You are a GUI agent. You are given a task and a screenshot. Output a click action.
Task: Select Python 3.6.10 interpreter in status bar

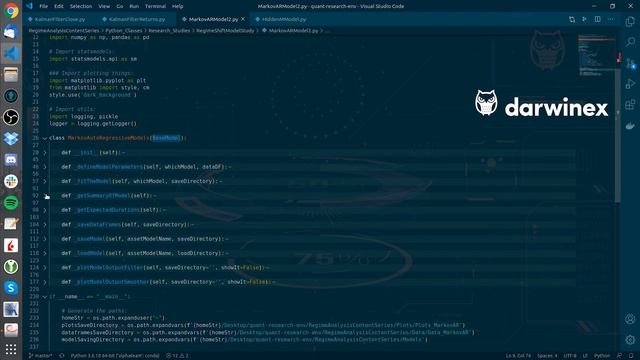(x=115, y=356)
